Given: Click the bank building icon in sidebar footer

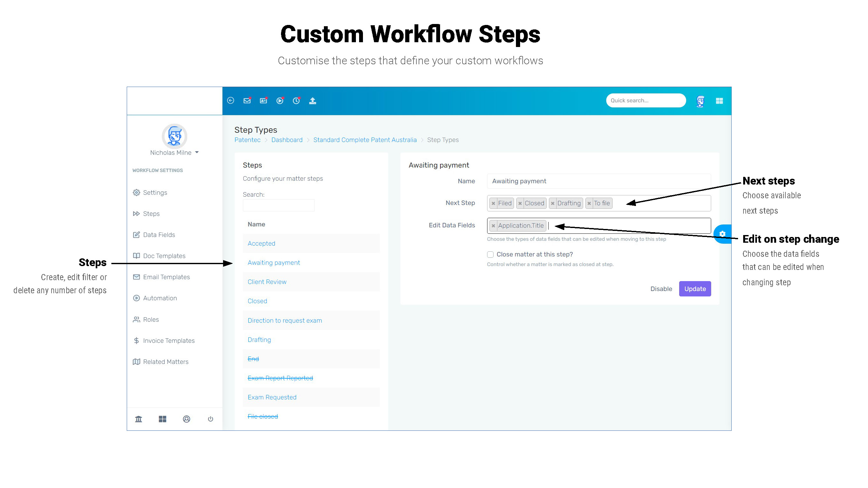Looking at the screenshot, I should click(139, 419).
